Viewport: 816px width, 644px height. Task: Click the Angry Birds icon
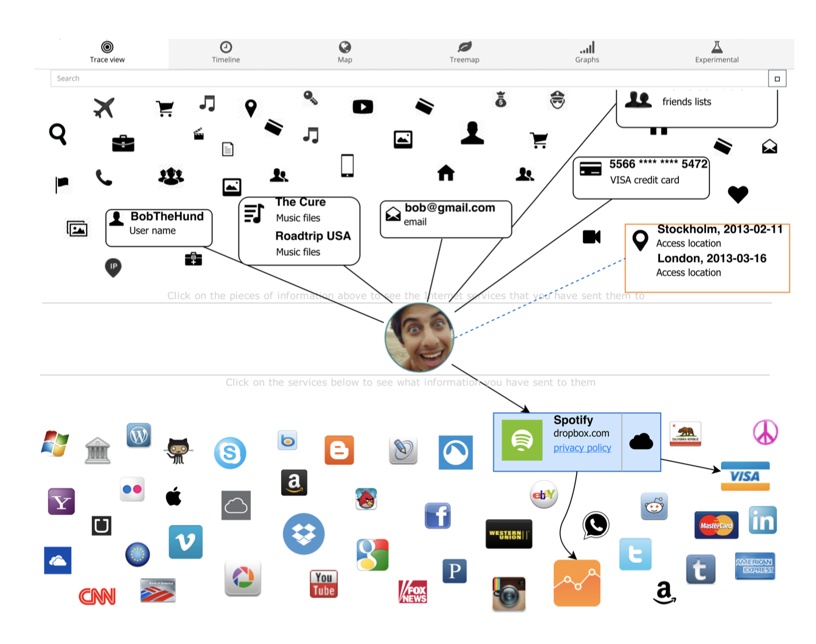point(366,499)
